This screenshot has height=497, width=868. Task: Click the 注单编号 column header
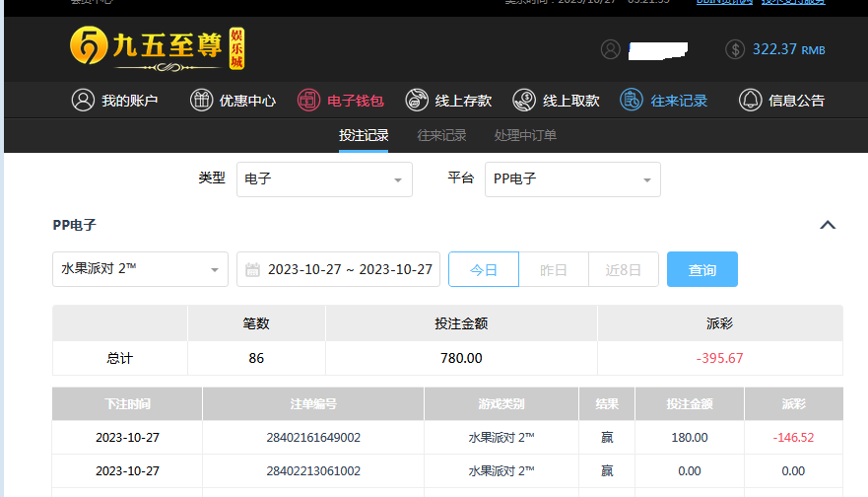(313, 404)
